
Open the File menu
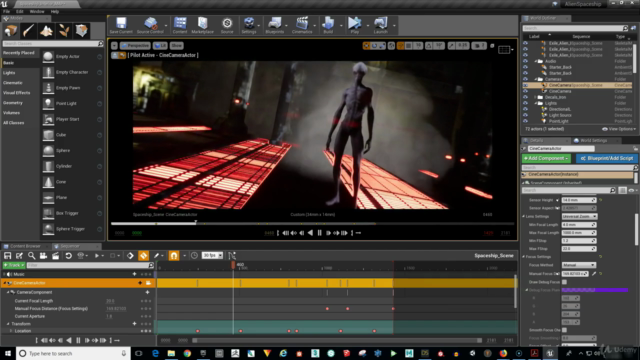(7, 11)
